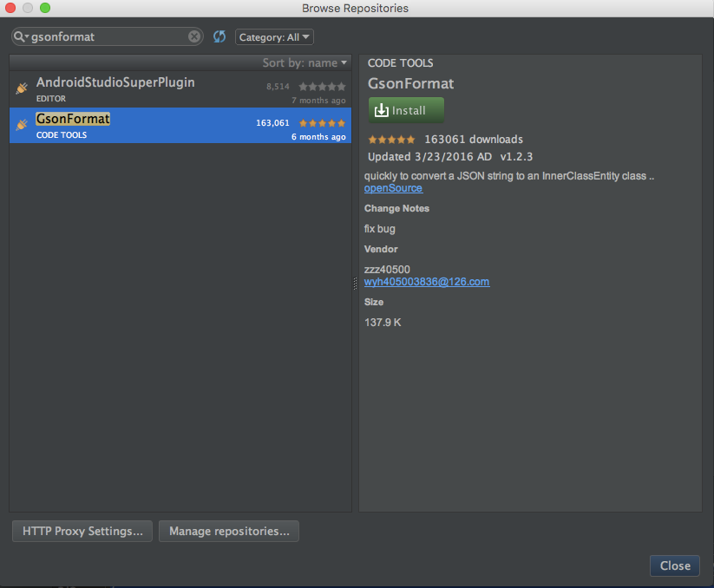Click a rating star for AndroidStudioSuperPlugin
This screenshot has height=588, width=714.
(322, 86)
